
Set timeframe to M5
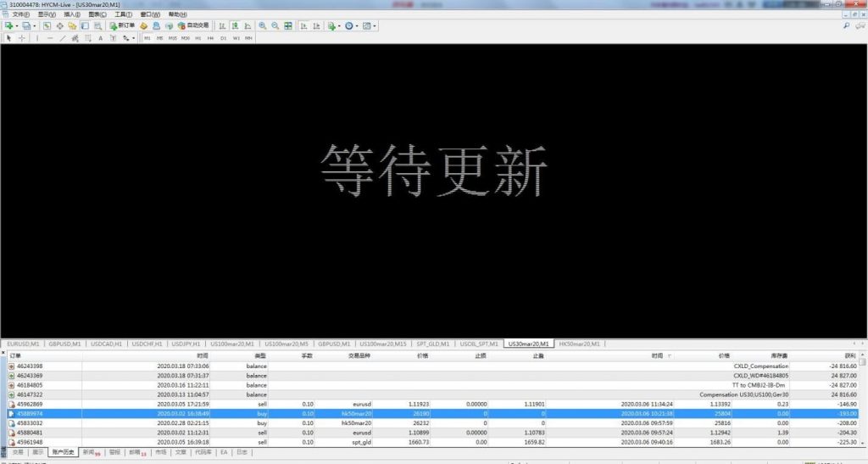159,38
